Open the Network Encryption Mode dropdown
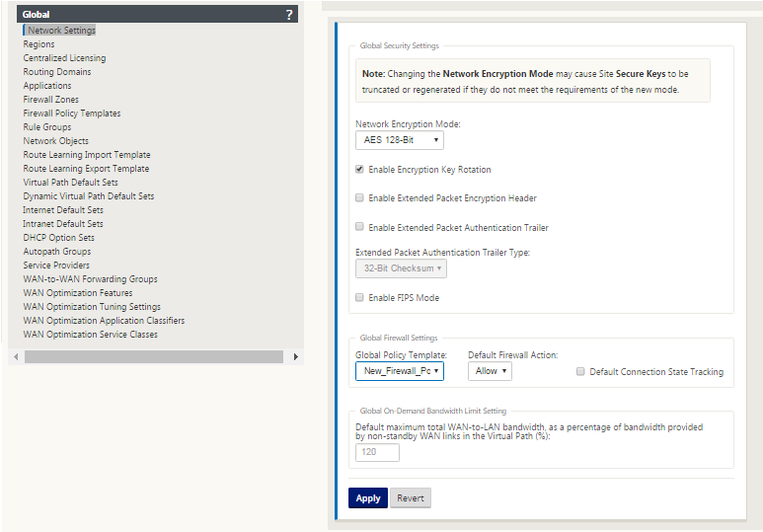 point(400,140)
